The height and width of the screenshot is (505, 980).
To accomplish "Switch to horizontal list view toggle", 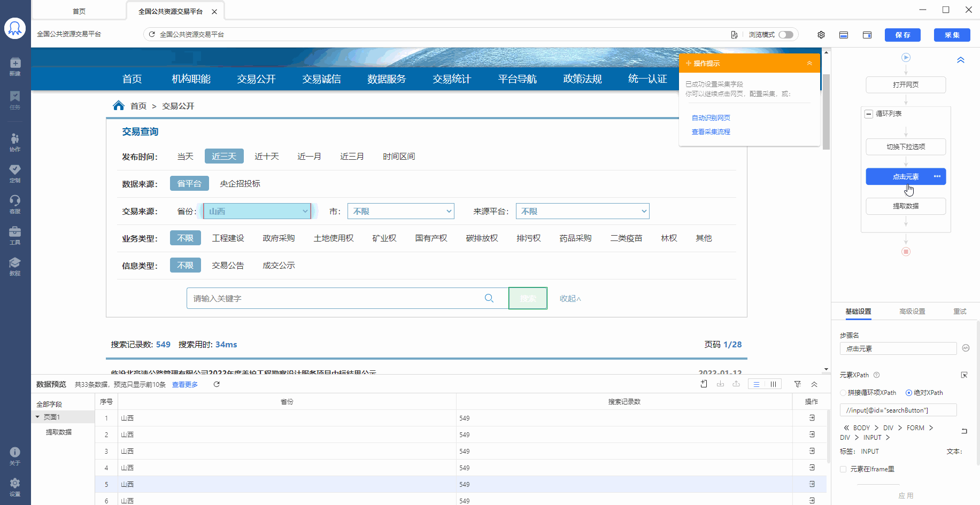I will click(757, 384).
